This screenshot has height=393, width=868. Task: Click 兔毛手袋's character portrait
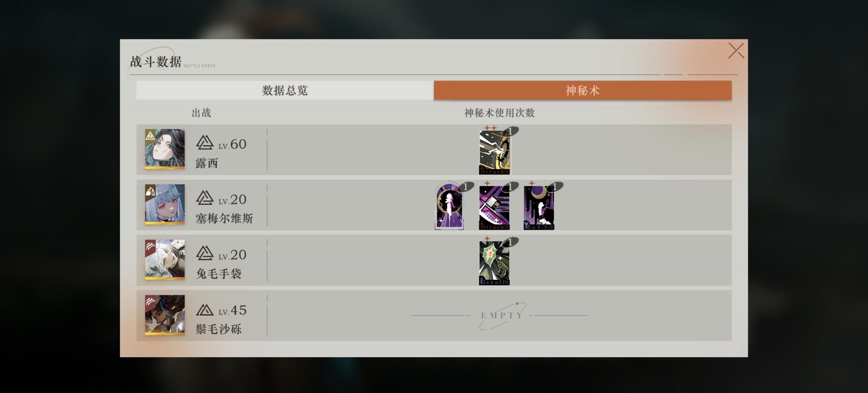[165, 259]
